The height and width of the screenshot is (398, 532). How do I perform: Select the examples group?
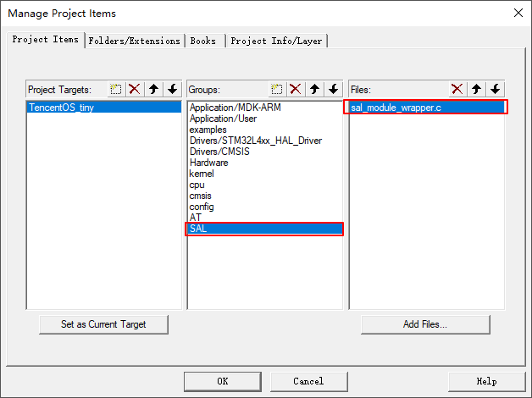pos(264,130)
